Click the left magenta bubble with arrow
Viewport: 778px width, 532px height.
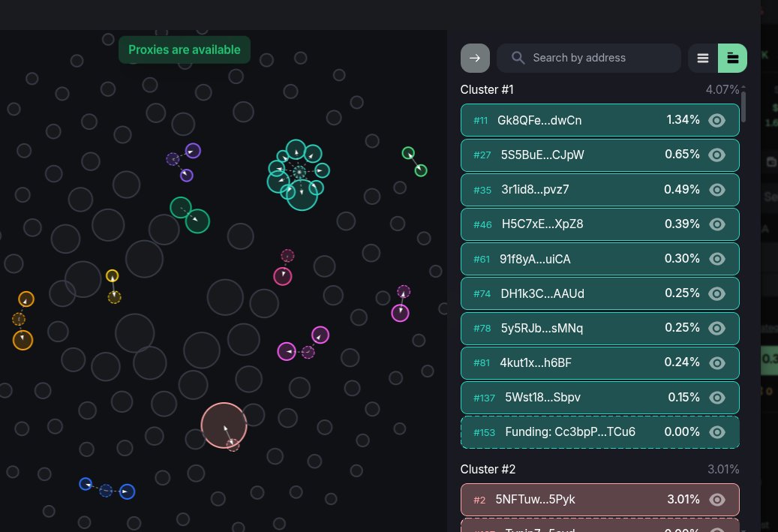point(287,351)
